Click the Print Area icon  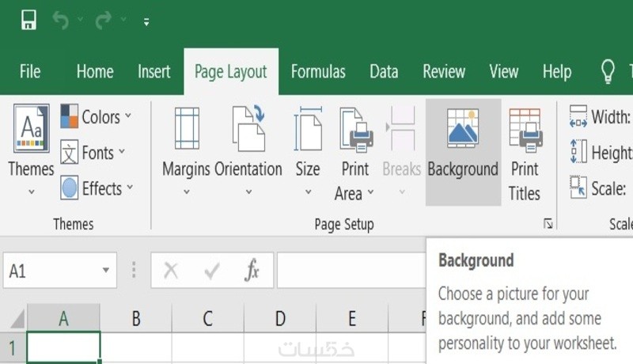(355, 129)
